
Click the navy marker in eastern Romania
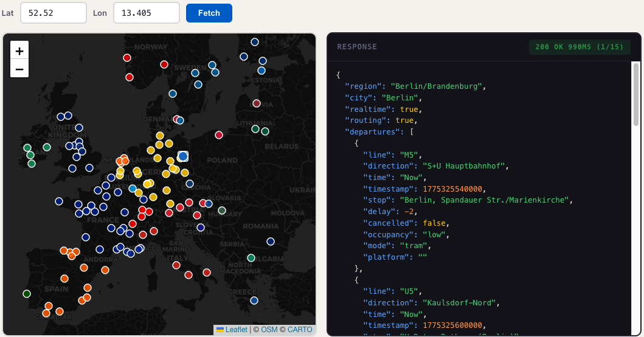pyautogui.click(x=270, y=241)
